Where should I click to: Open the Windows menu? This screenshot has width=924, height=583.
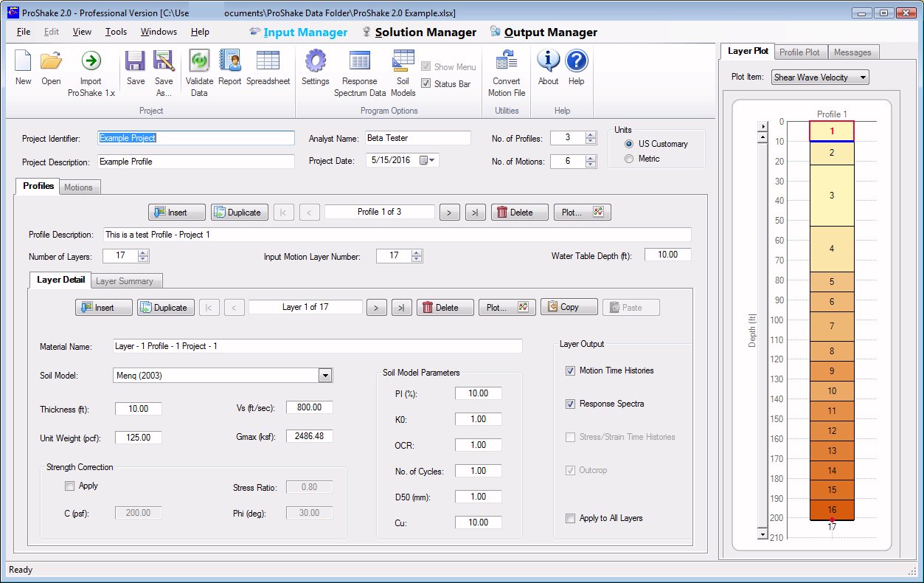point(159,32)
